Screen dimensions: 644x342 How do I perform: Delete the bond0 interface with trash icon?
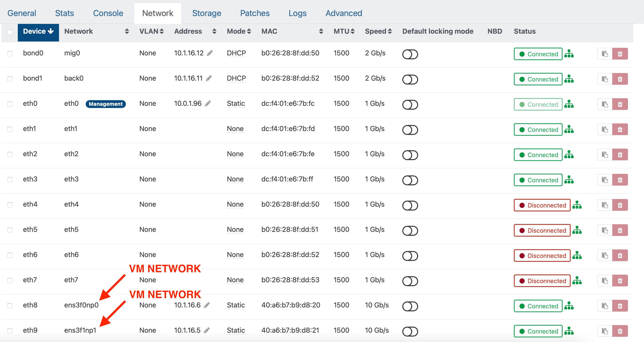(620, 54)
